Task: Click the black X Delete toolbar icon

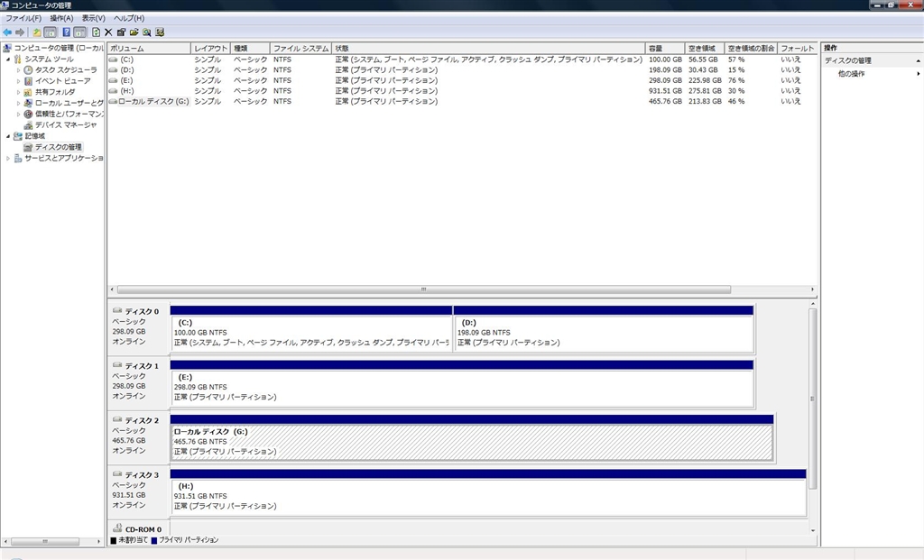Action: (x=108, y=32)
